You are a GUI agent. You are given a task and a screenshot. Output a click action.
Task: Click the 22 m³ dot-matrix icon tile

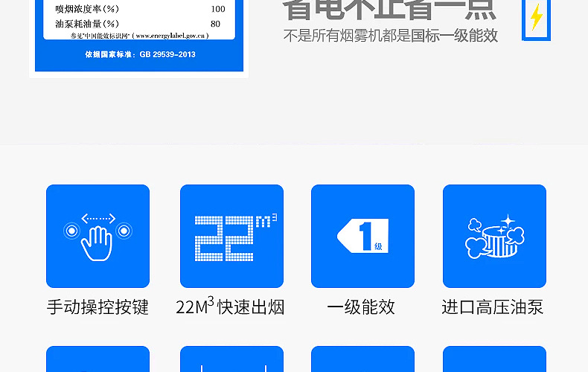click(x=231, y=236)
